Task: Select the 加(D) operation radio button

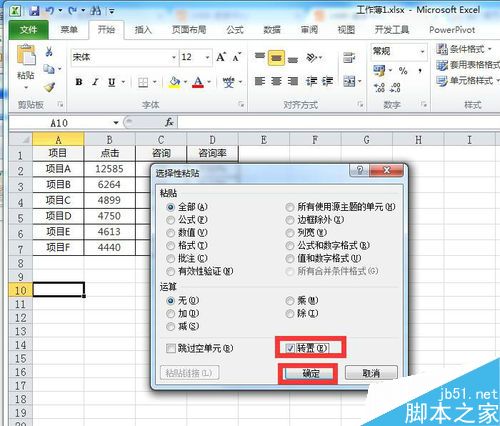Action: coord(170,313)
